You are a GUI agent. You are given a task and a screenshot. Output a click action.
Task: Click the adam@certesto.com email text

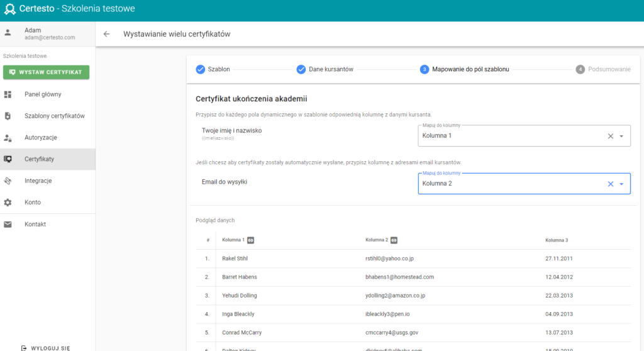pyautogui.click(x=50, y=37)
